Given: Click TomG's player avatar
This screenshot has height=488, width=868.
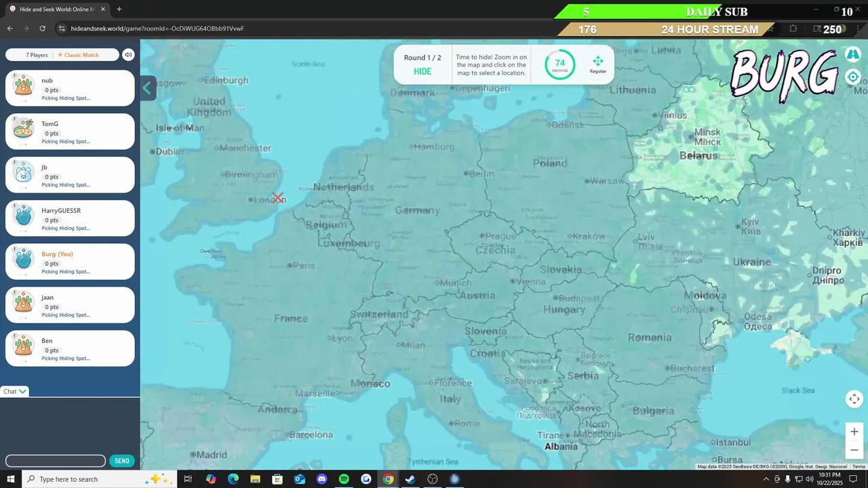Looking at the screenshot, I should (x=24, y=129).
